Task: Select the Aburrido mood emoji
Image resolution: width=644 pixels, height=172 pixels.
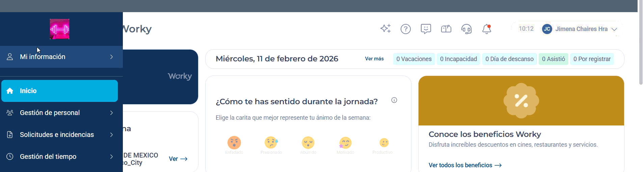Action: point(308,143)
